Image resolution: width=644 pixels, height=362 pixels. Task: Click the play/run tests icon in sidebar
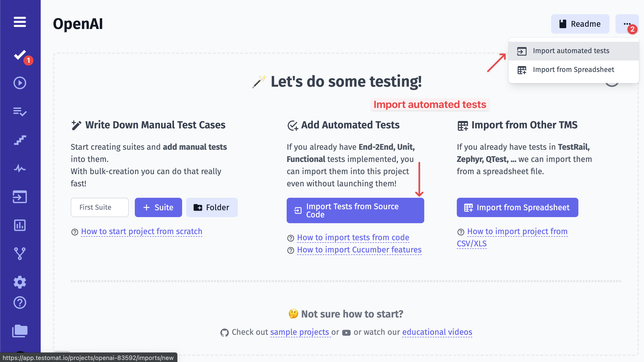pos(20,83)
